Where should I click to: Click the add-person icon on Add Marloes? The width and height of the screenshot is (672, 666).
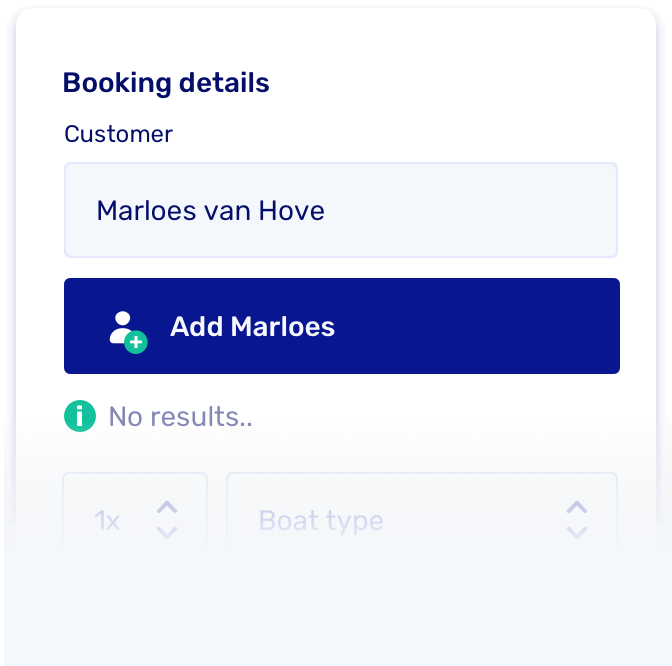(126, 328)
